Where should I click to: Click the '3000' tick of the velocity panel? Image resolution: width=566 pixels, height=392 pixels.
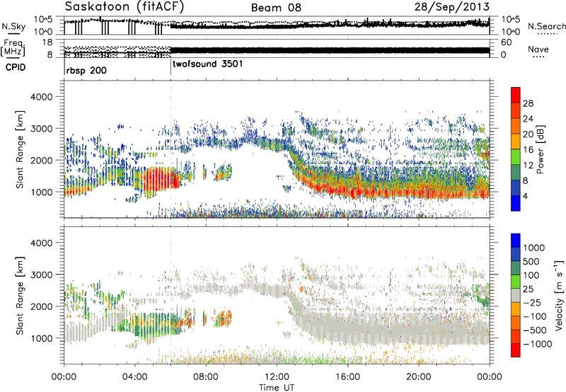click(41, 275)
